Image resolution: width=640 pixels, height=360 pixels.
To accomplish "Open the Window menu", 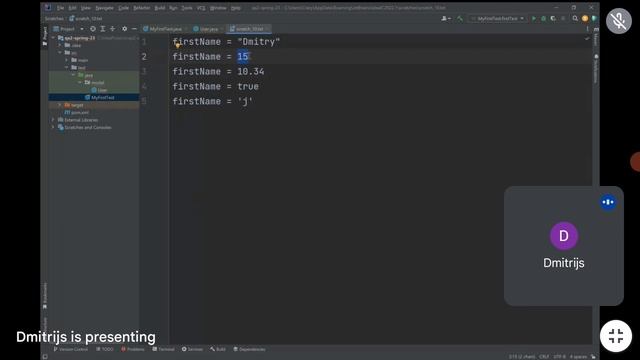I will point(218,8).
